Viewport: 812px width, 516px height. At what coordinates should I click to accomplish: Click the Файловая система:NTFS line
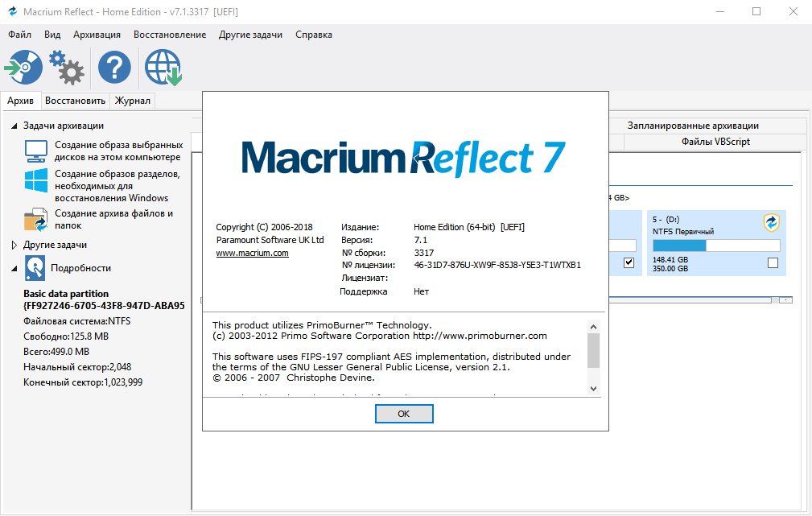(x=76, y=321)
